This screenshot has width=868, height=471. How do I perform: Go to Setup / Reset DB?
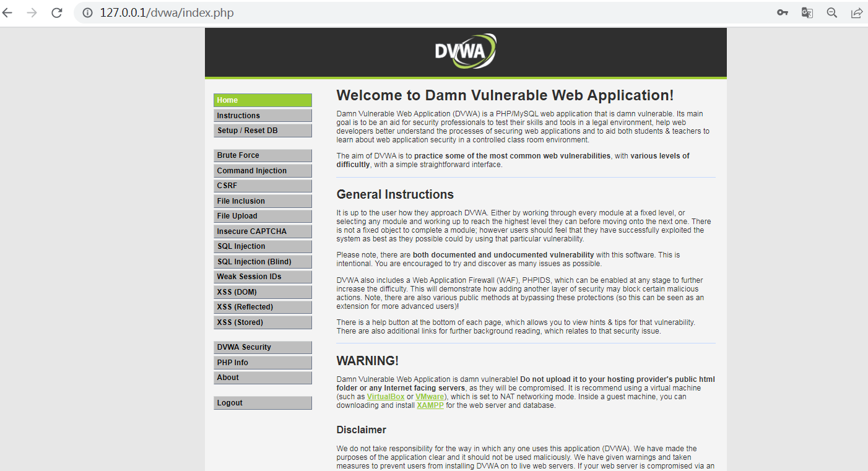pyautogui.click(x=263, y=130)
